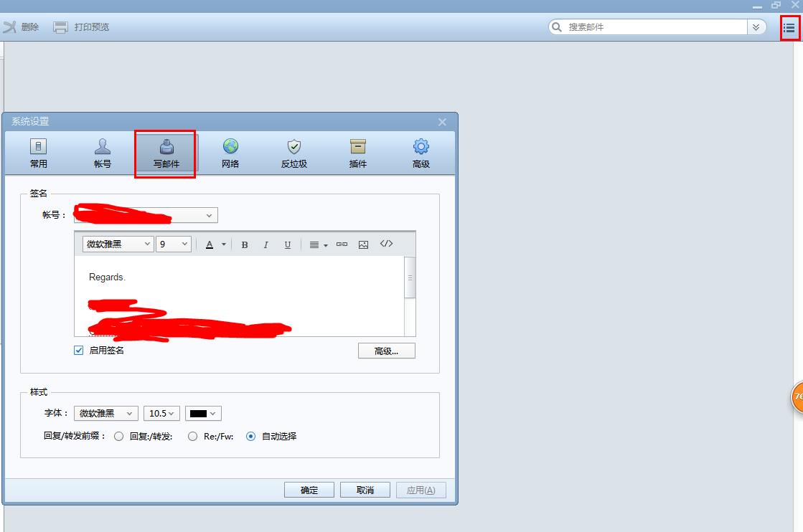Select the Re:/Fw: prefix radio button

(192, 436)
